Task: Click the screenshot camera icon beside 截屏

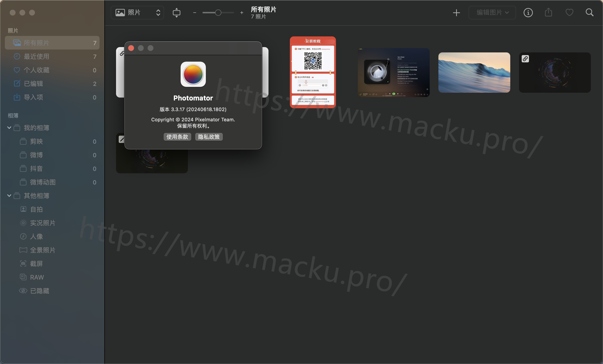Action: pos(23,264)
